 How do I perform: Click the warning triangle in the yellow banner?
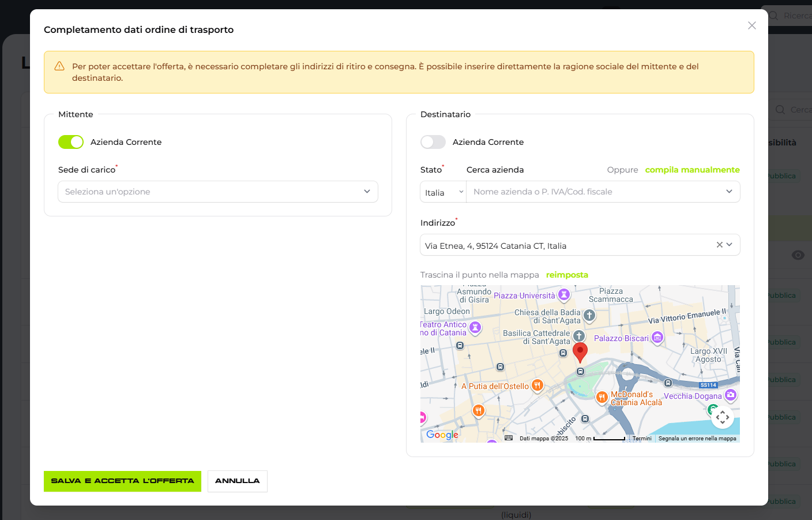point(59,66)
